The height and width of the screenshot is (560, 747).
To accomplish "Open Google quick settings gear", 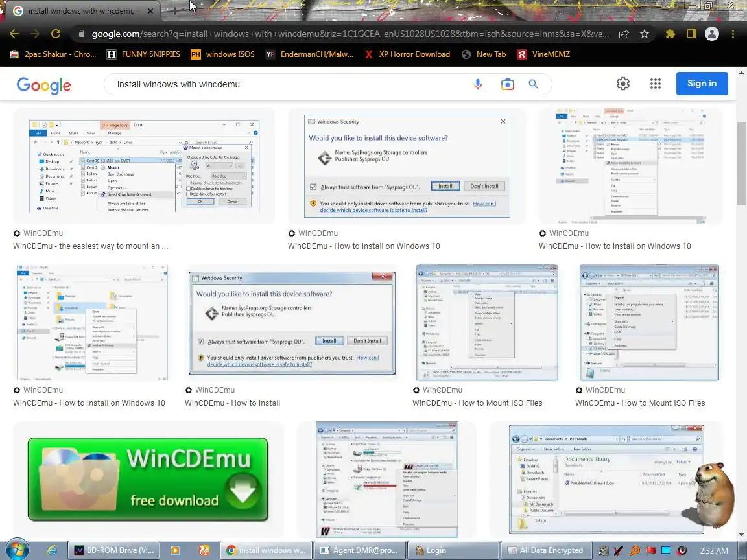I will pyautogui.click(x=623, y=84).
